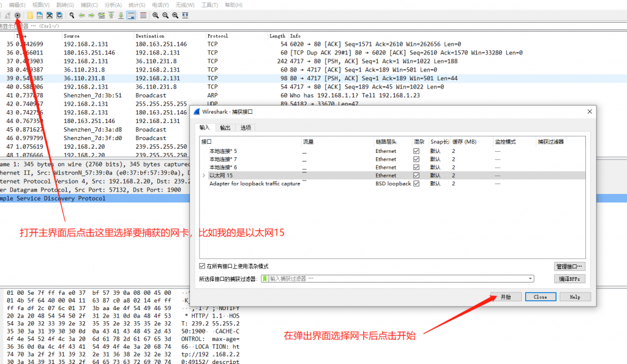Go to the previous packet with the left arrow icon
The width and height of the screenshot is (627, 364).
click(x=81, y=15)
